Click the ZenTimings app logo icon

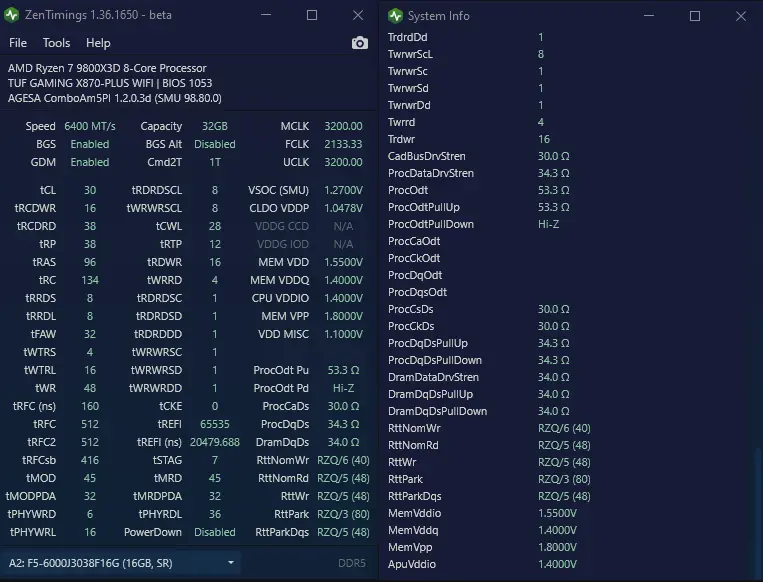coord(11,15)
